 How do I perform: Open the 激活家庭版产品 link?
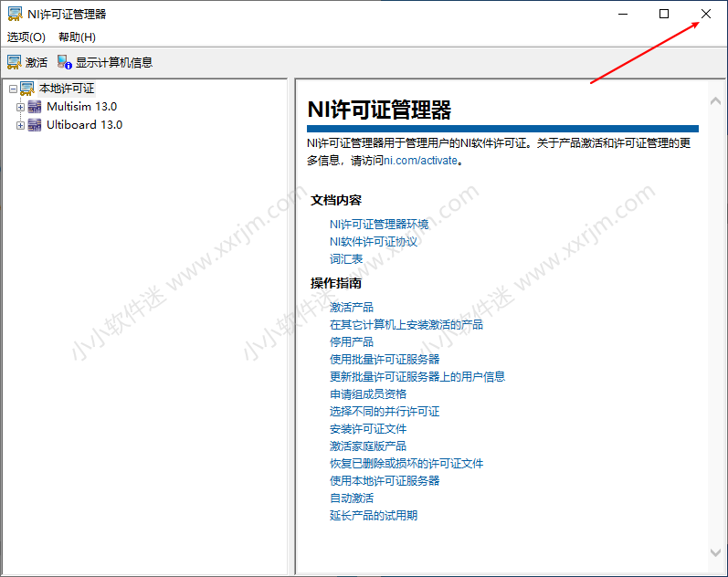click(x=368, y=446)
